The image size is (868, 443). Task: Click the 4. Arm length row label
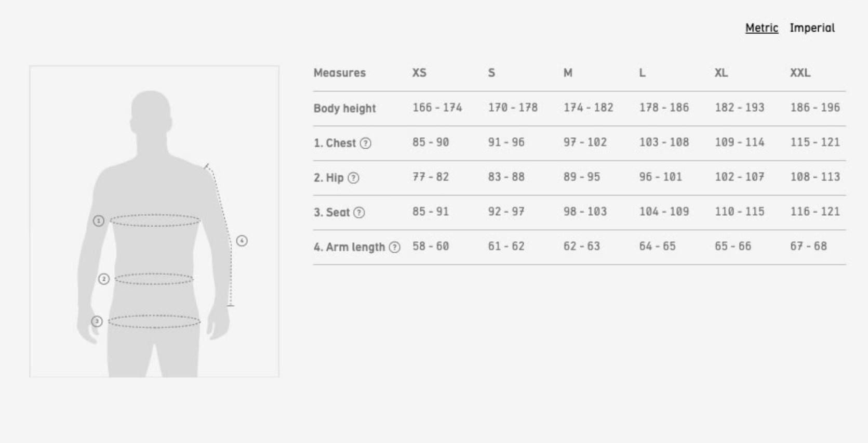[x=349, y=247]
